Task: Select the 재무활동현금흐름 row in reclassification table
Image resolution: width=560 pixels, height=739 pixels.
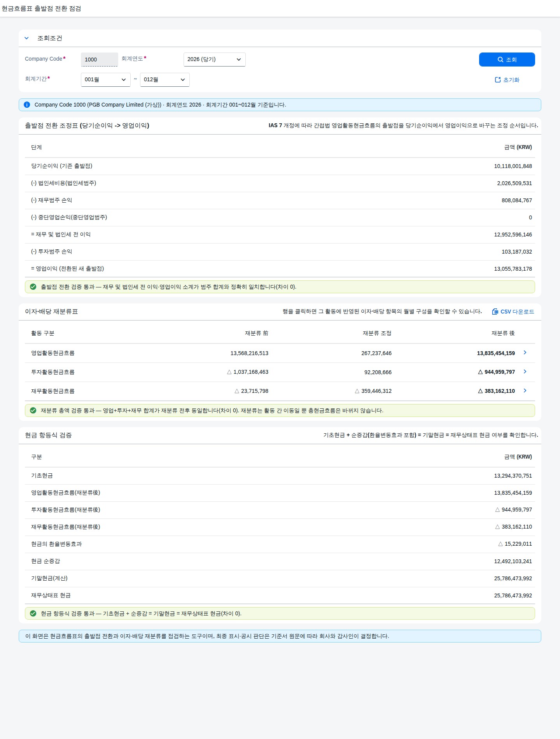Action: coord(280,391)
